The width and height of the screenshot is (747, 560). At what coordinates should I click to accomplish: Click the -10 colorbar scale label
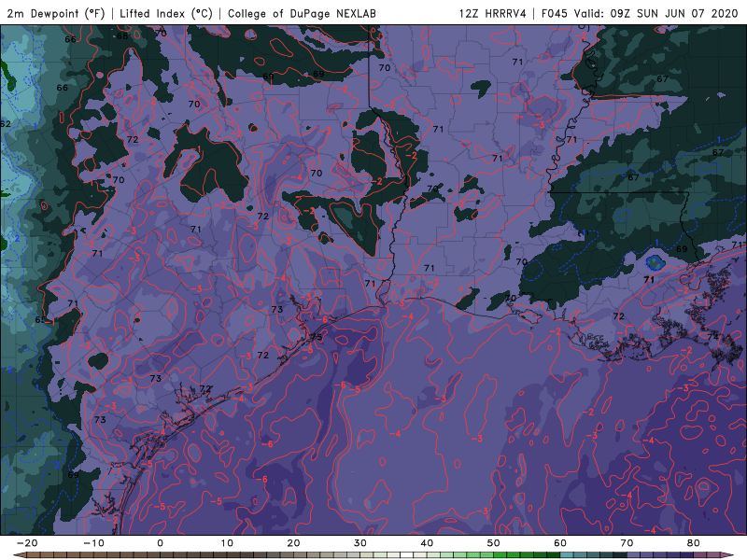tap(93, 543)
